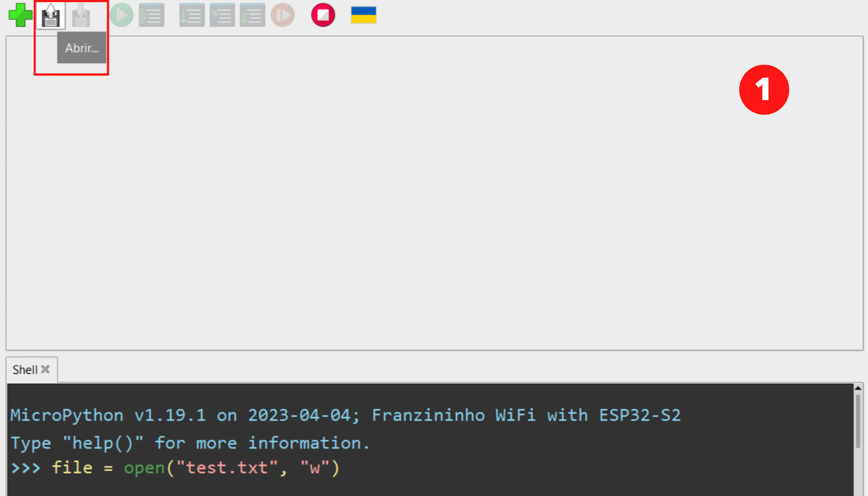Image resolution: width=868 pixels, height=496 pixels.
Task: Click the Step out debug icon
Action: tap(252, 15)
